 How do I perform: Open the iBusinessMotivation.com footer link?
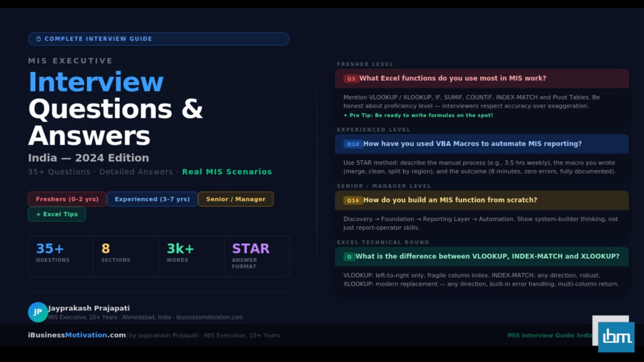pos(77,335)
